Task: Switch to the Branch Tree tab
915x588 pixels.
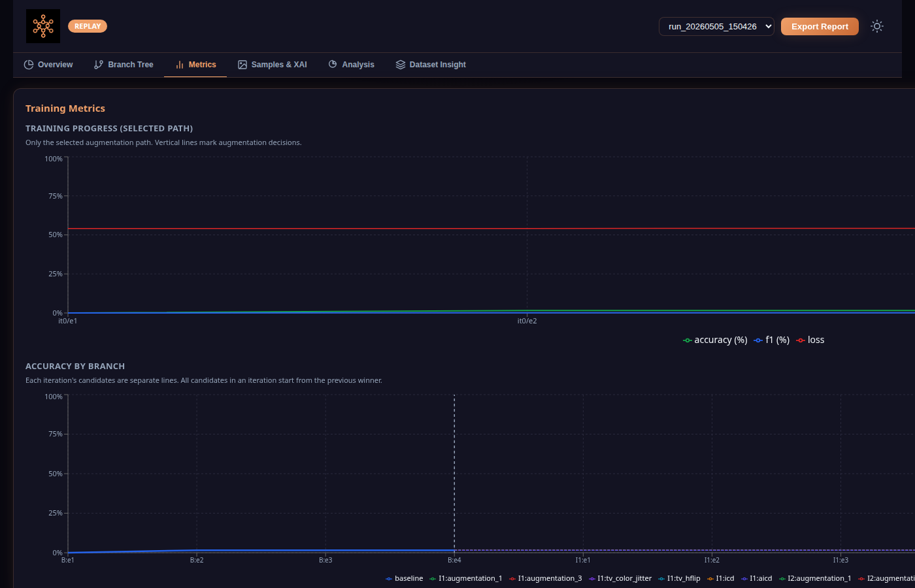Action: [124, 65]
